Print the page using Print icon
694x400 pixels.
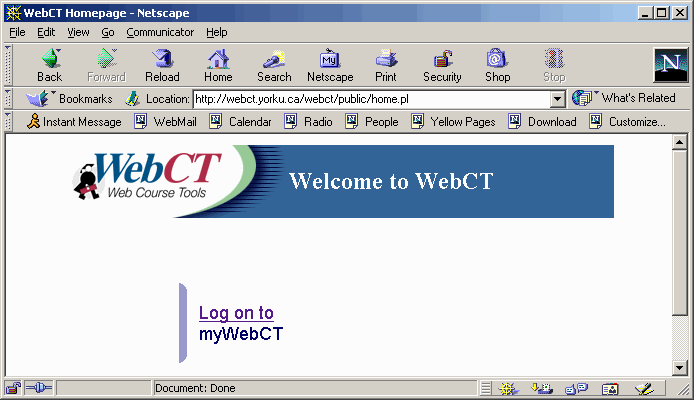tap(386, 65)
